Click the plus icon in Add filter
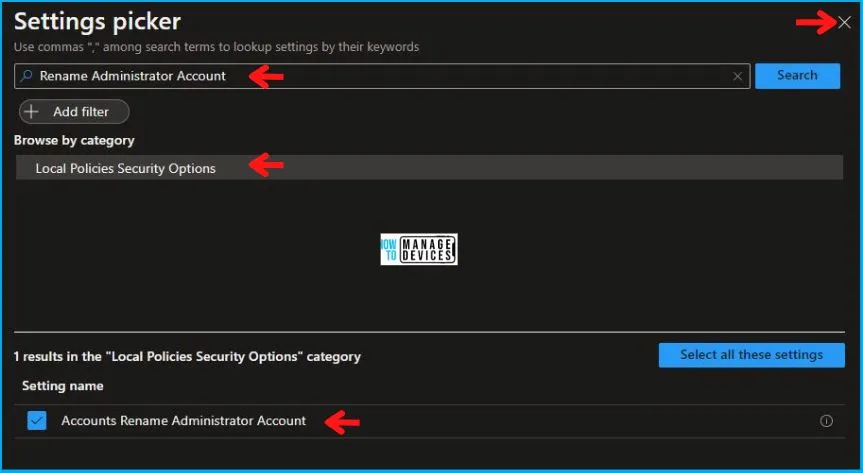The width and height of the screenshot is (863, 473). pyautogui.click(x=32, y=112)
